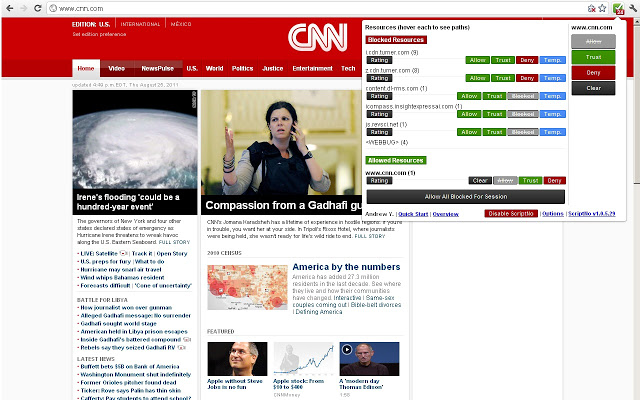Temp. allow js.revsci.net

[x=553, y=132]
